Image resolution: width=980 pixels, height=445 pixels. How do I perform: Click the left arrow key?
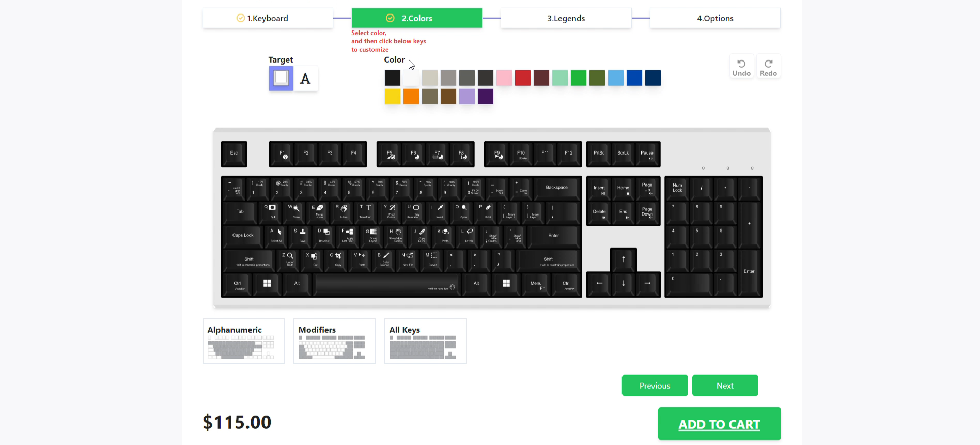tap(599, 283)
